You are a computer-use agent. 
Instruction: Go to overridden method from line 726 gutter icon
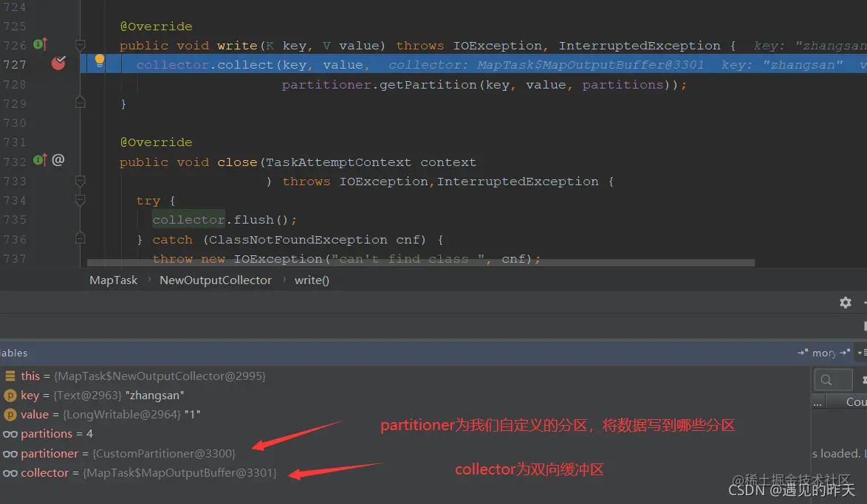coord(41,44)
